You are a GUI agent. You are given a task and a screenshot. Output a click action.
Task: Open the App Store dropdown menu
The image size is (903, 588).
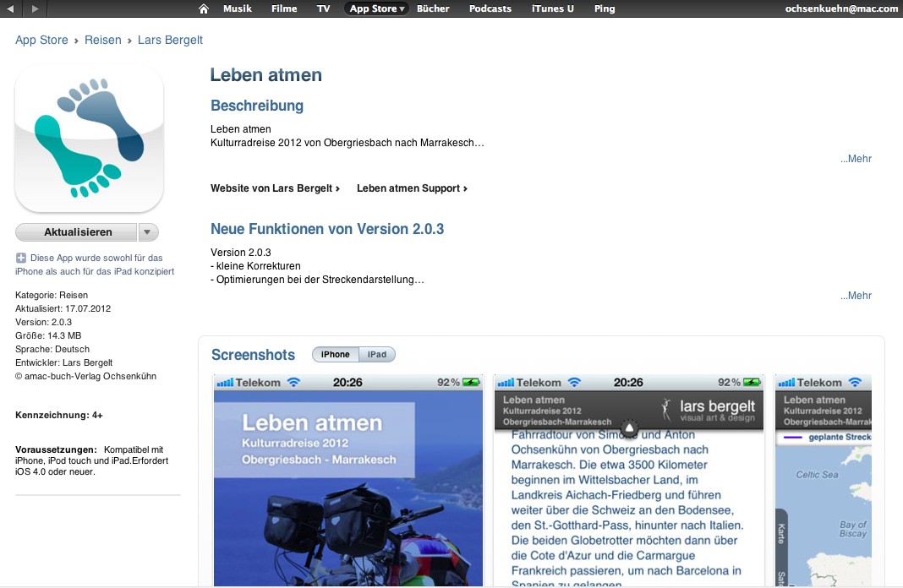pyautogui.click(x=376, y=8)
